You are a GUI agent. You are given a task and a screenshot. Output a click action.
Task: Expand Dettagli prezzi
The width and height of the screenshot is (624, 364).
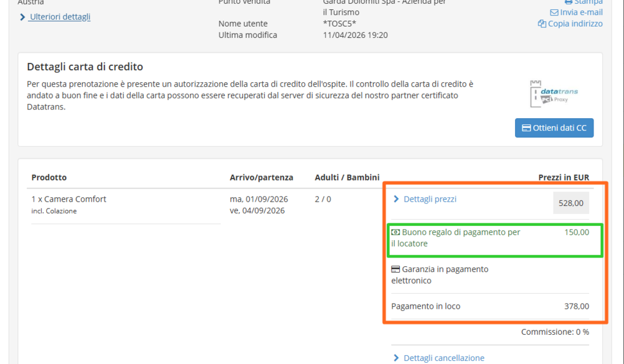[430, 199]
